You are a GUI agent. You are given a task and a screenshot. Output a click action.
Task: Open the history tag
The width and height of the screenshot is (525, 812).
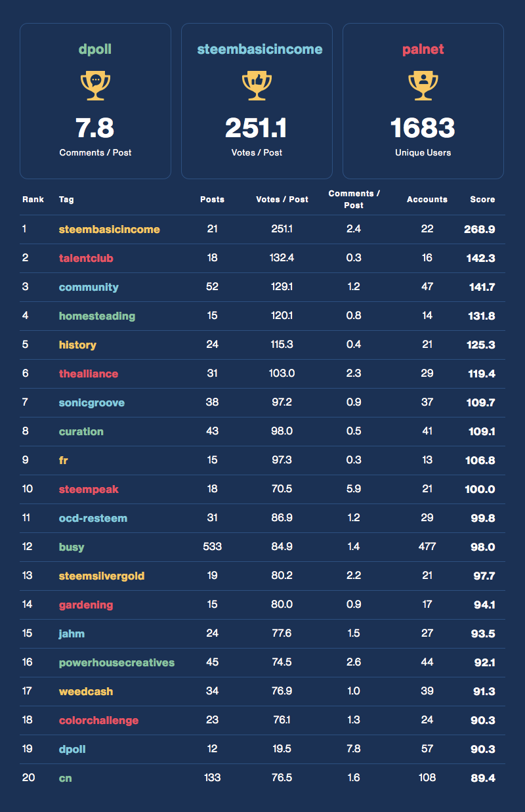click(77, 345)
